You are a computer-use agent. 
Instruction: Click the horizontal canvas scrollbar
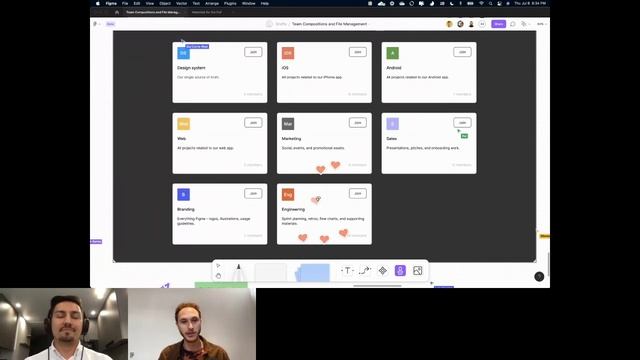[x=377, y=286]
